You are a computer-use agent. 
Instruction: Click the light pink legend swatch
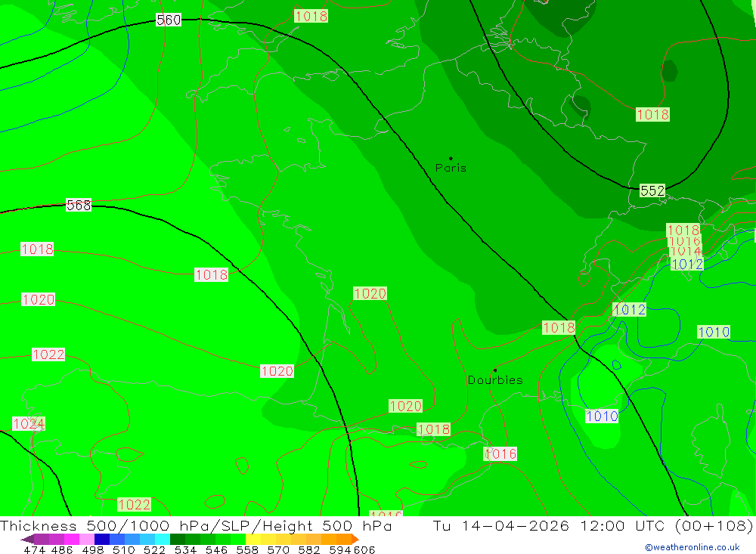tap(87, 539)
